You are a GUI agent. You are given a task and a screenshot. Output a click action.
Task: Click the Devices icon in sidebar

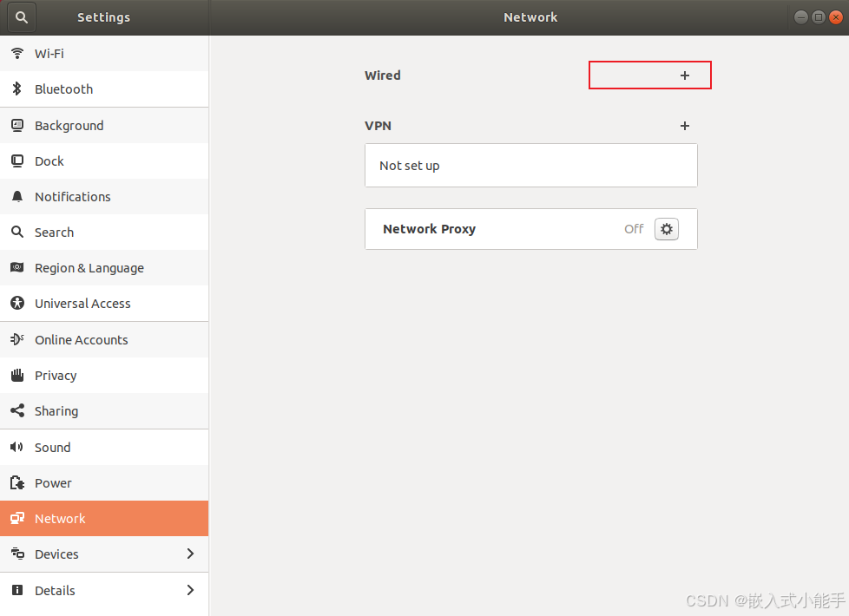pyautogui.click(x=17, y=554)
